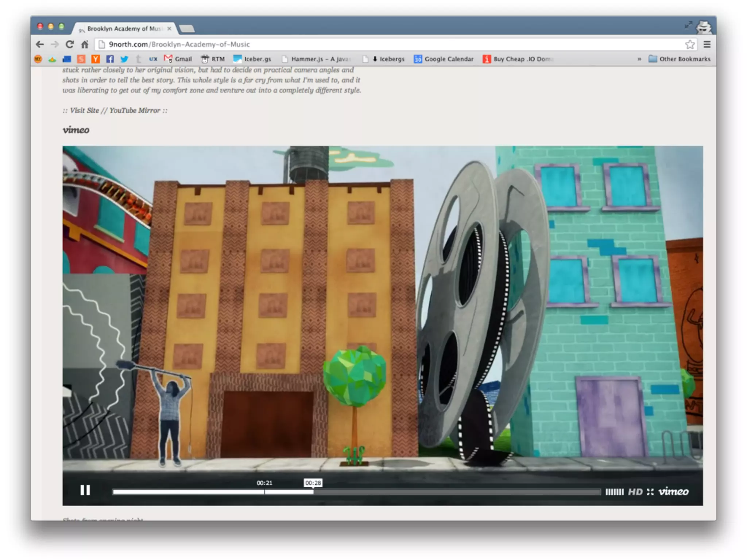Expand hidden bookmarks with double chevron

click(x=639, y=59)
